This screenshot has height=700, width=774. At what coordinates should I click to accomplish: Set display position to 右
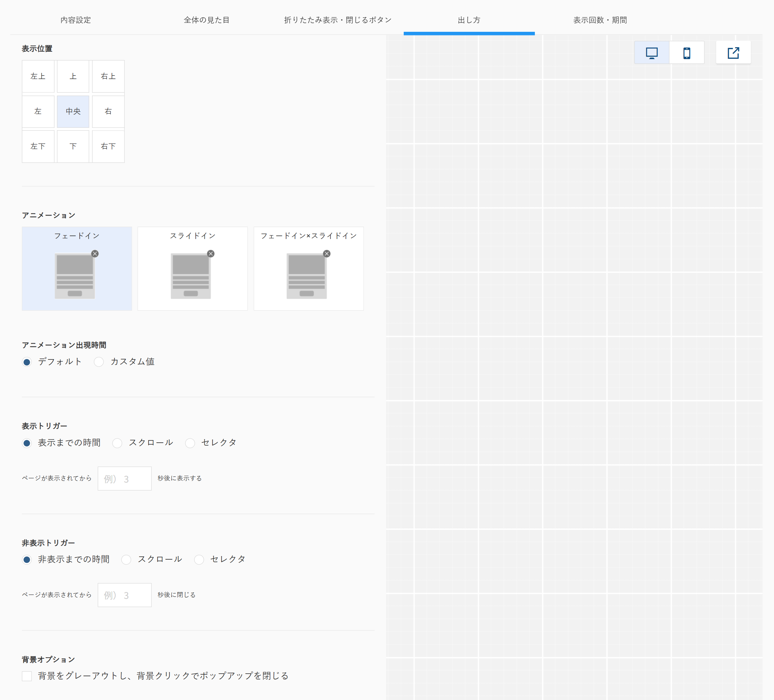pos(108,111)
